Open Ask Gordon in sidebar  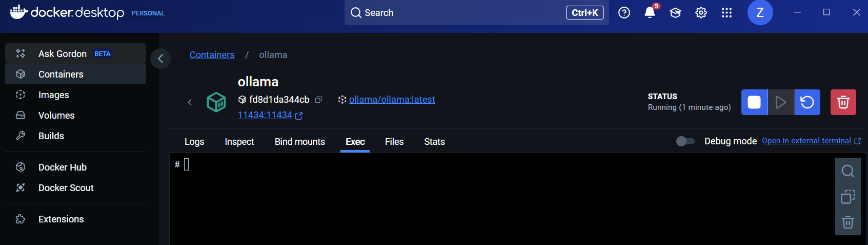75,53
